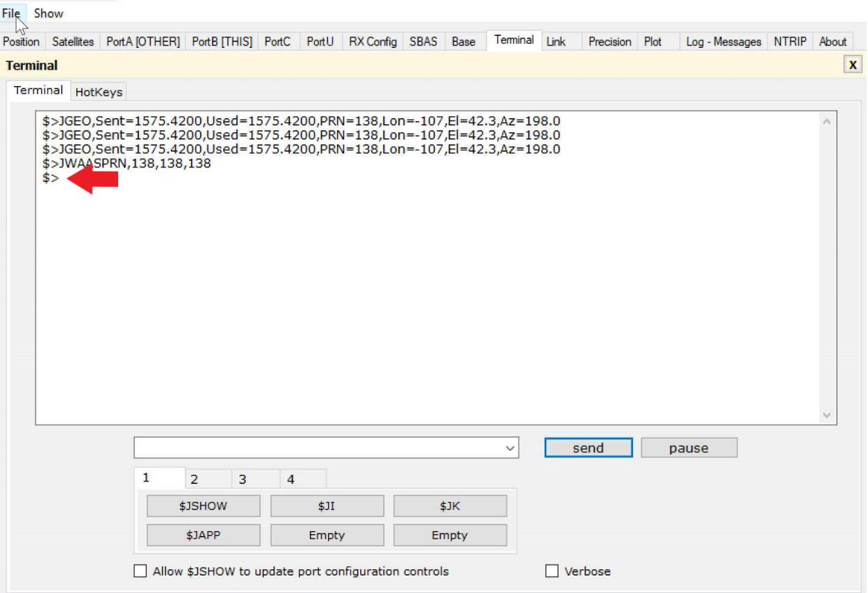The height and width of the screenshot is (593, 868).
Task: Open the Base tab
Action: 464,42
